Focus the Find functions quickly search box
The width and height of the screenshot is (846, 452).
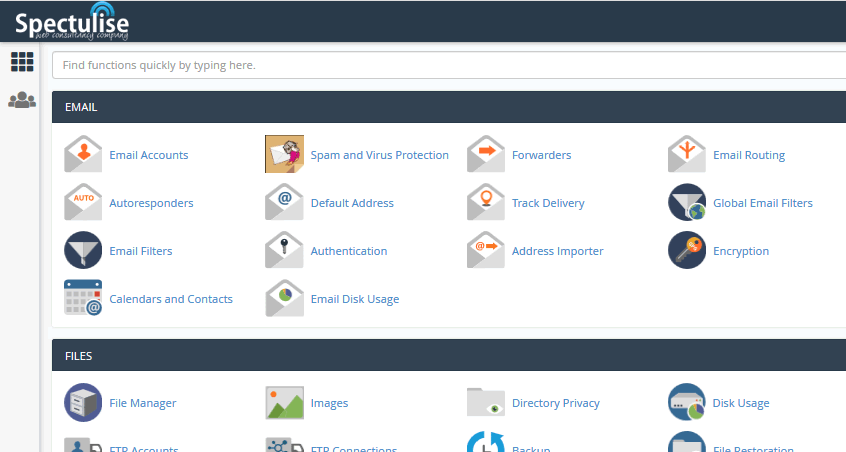(x=449, y=65)
